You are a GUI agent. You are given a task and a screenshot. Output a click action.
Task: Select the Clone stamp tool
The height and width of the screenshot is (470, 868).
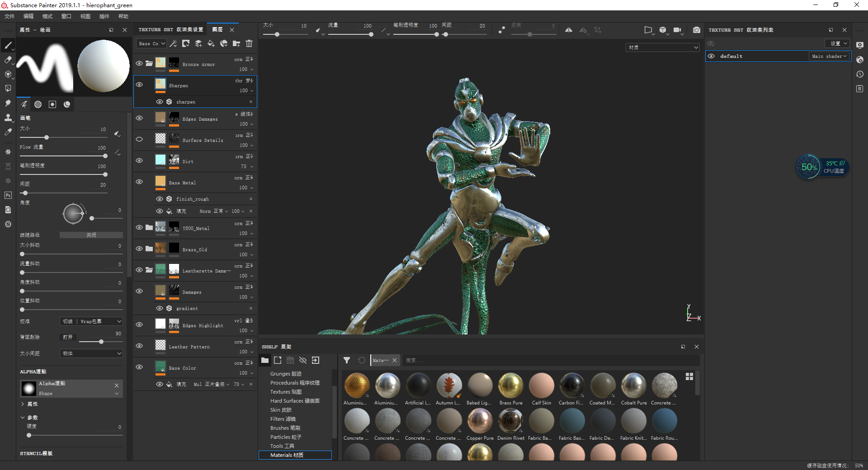(x=8, y=117)
